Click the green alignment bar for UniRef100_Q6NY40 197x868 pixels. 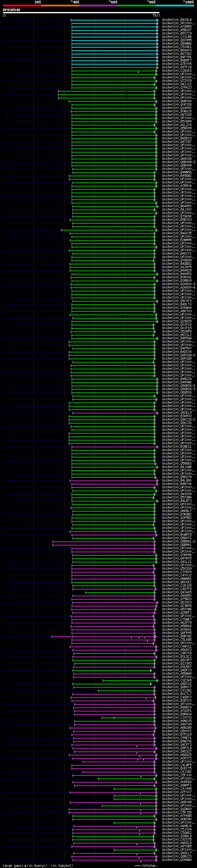click(113, 101)
